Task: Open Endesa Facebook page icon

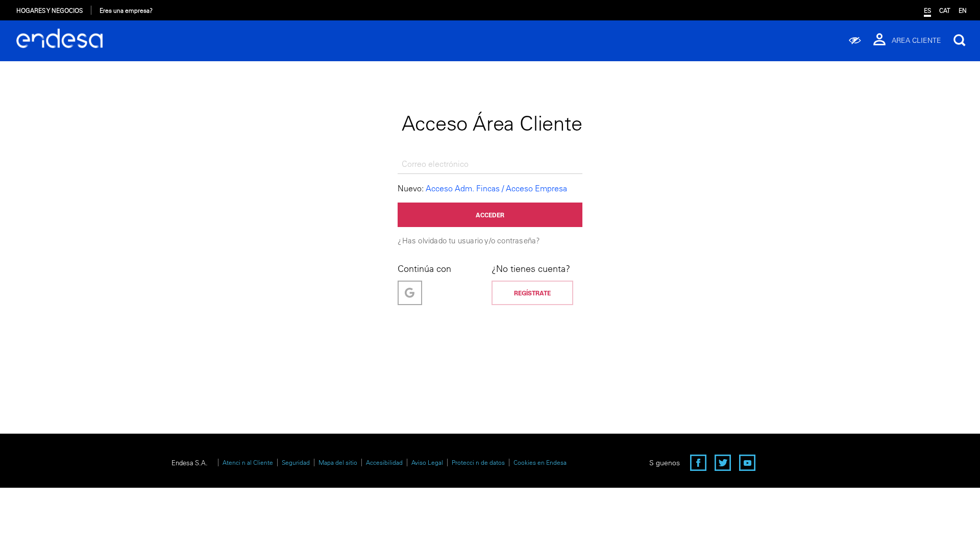Action: click(x=698, y=463)
